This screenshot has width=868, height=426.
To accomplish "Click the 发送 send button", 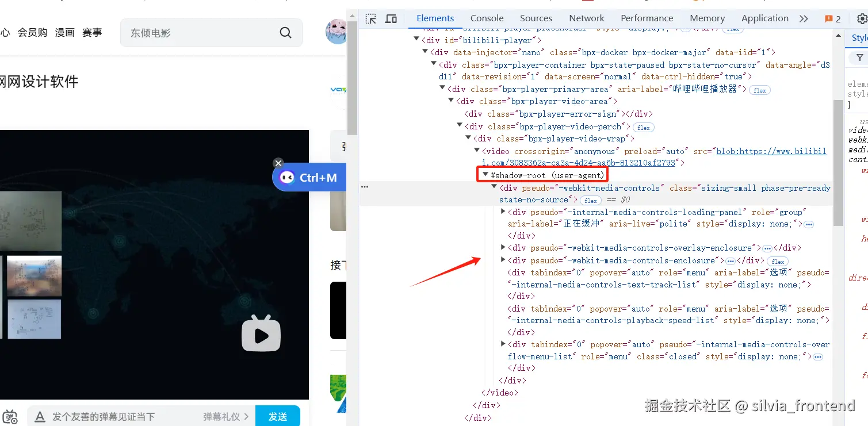I will tap(278, 416).
